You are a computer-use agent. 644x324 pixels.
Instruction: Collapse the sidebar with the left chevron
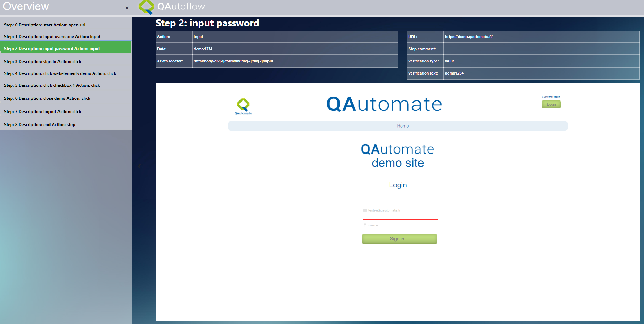click(x=140, y=166)
